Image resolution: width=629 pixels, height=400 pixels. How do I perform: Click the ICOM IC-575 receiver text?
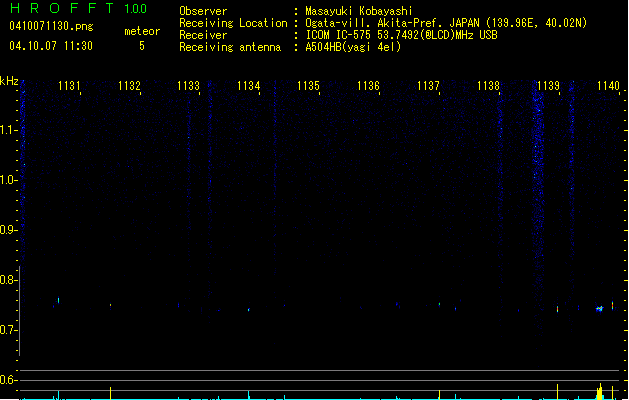401,35
